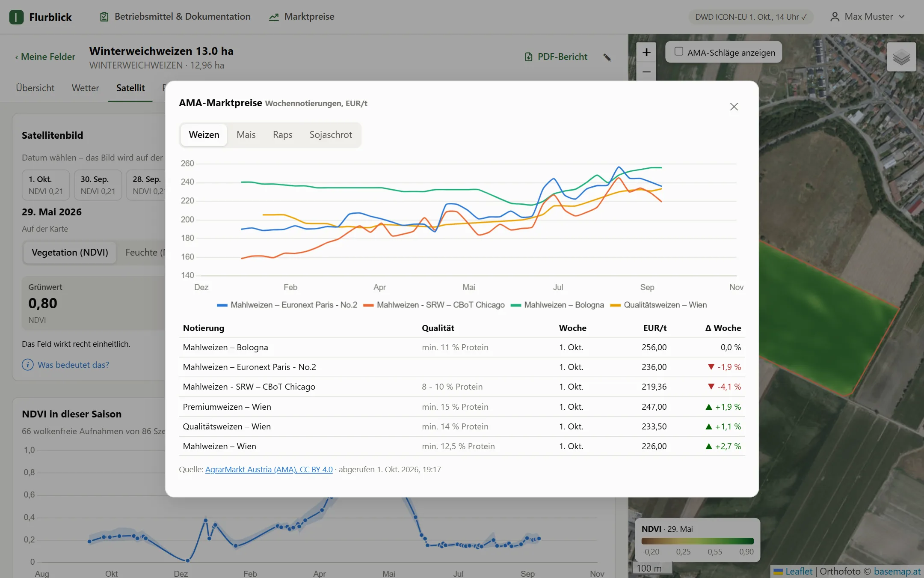
Task: Click the user profile icon
Action: pos(835,17)
